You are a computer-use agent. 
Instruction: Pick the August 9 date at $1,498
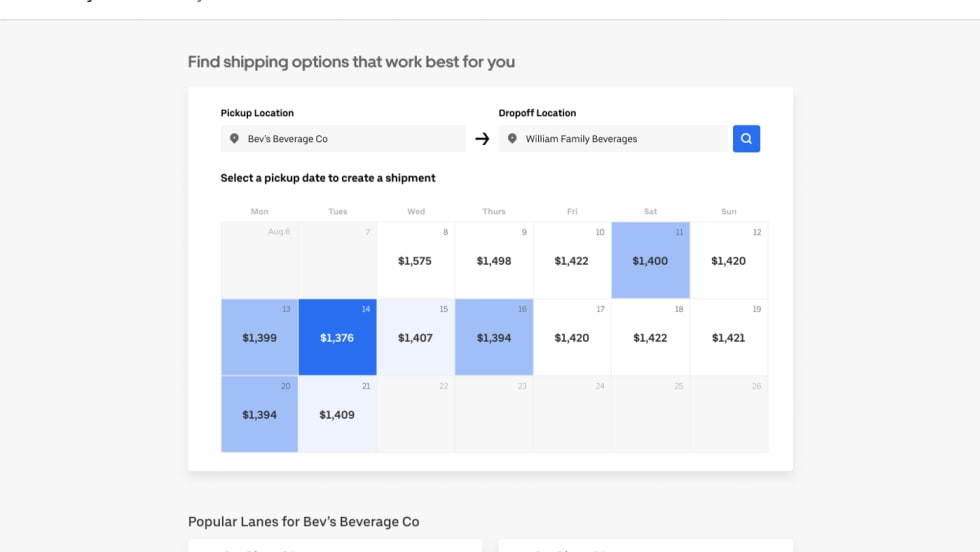[x=494, y=261]
